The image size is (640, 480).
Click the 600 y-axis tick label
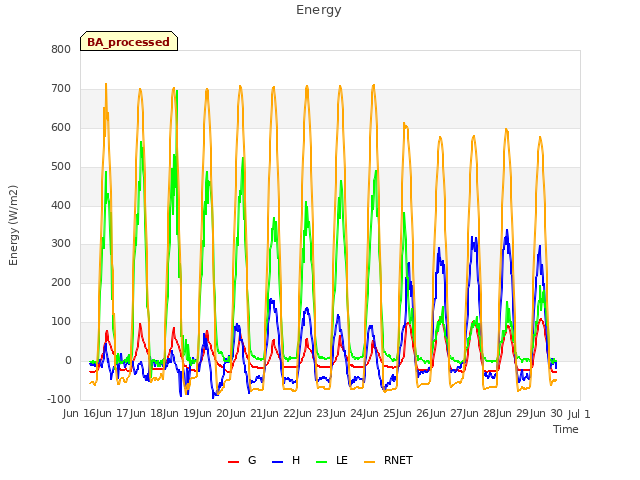(x=61, y=127)
